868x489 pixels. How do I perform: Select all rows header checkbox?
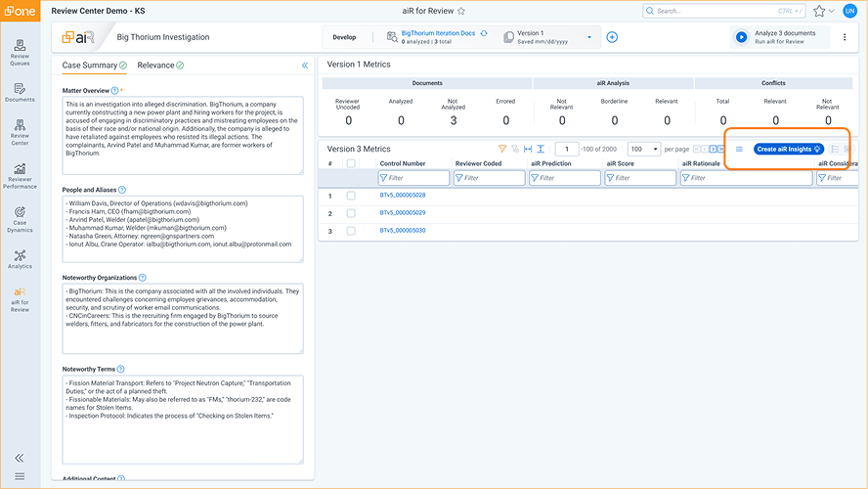[351, 163]
